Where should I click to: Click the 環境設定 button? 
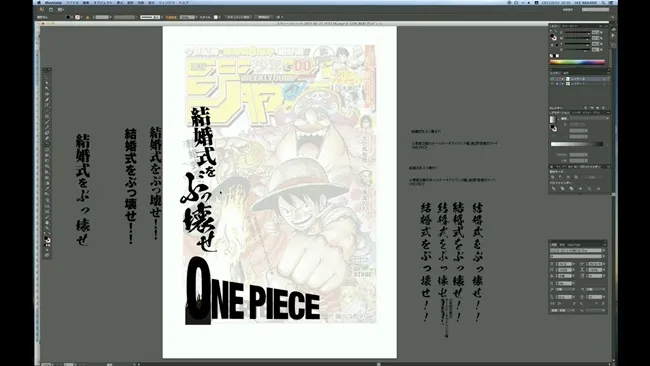pyautogui.click(x=264, y=17)
